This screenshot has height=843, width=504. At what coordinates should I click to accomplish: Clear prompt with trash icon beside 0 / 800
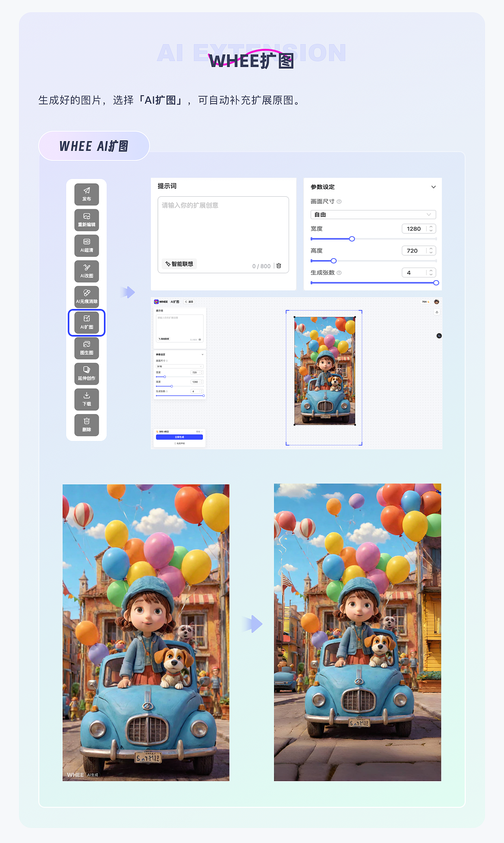(279, 266)
